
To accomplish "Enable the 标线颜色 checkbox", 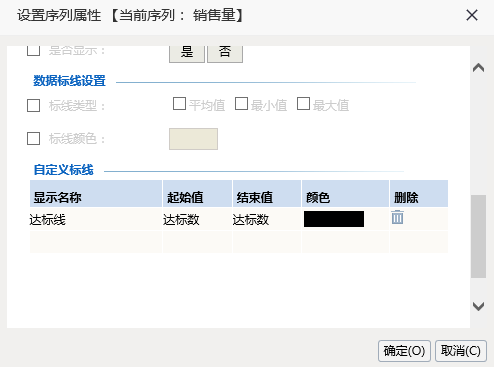I will tap(33, 138).
